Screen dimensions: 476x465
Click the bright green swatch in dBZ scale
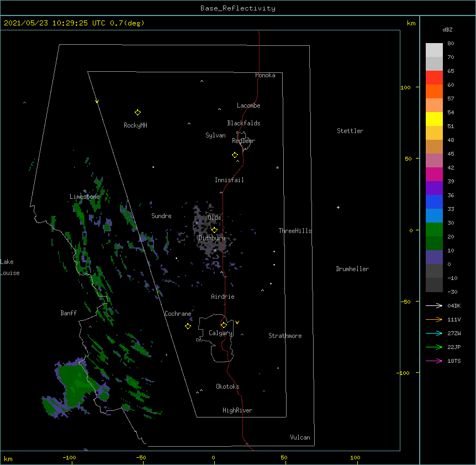(434, 230)
